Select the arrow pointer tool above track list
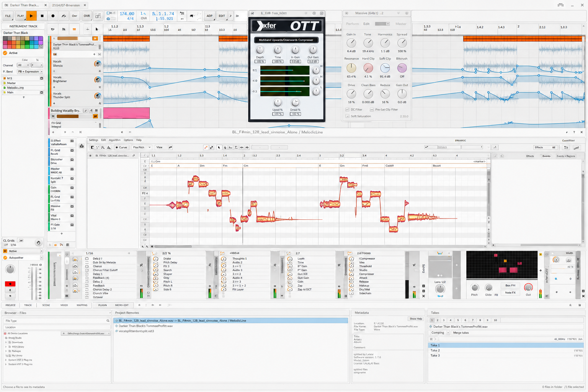 click(x=96, y=29)
